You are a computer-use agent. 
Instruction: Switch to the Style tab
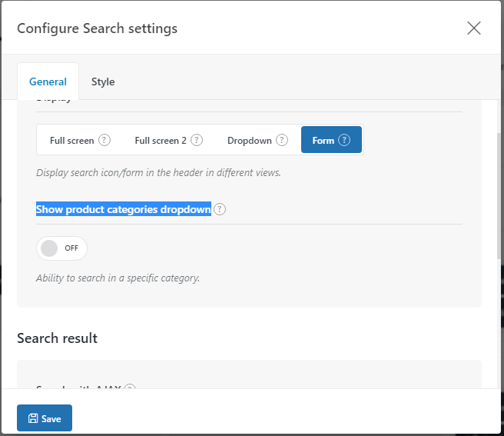103,82
